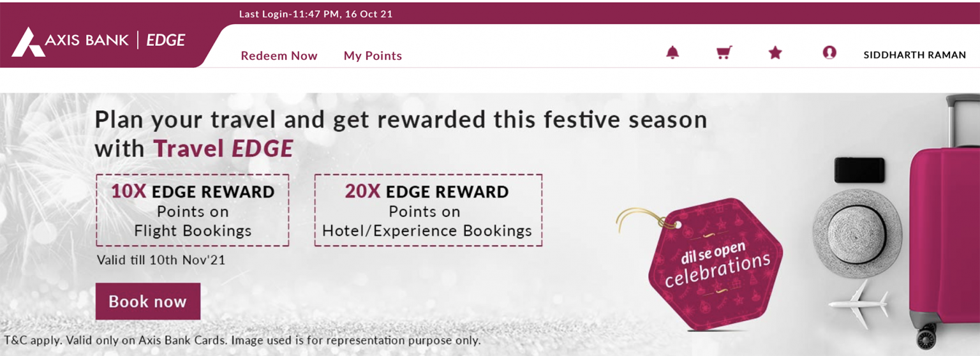This screenshot has height=356, width=980.
Task: Select the 10X Flight Bookings reward box
Action: [193, 211]
